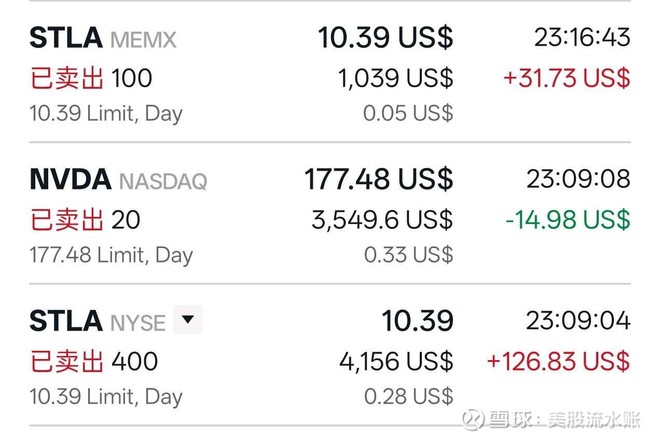Click the +126.83 US$ profit value
The height and width of the screenshot is (440, 660).
pyautogui.click(x=558, y=360)
